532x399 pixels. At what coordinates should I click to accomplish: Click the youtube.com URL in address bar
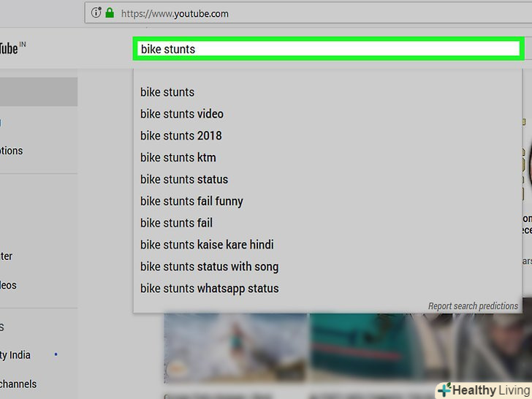tap(175, 14)
